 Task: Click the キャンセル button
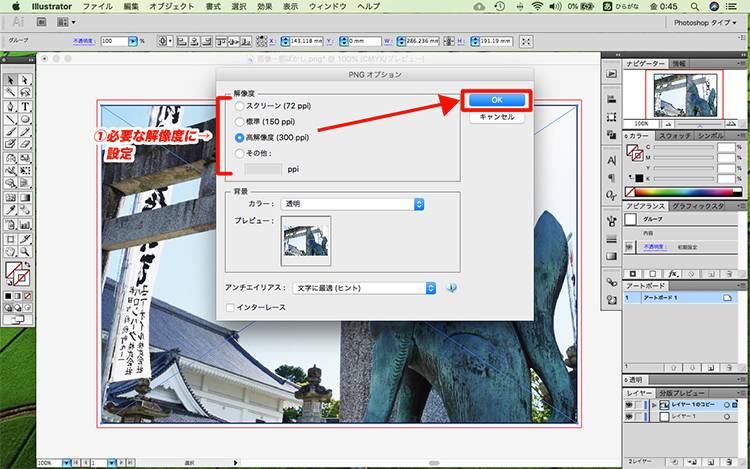tap(497, 117)
